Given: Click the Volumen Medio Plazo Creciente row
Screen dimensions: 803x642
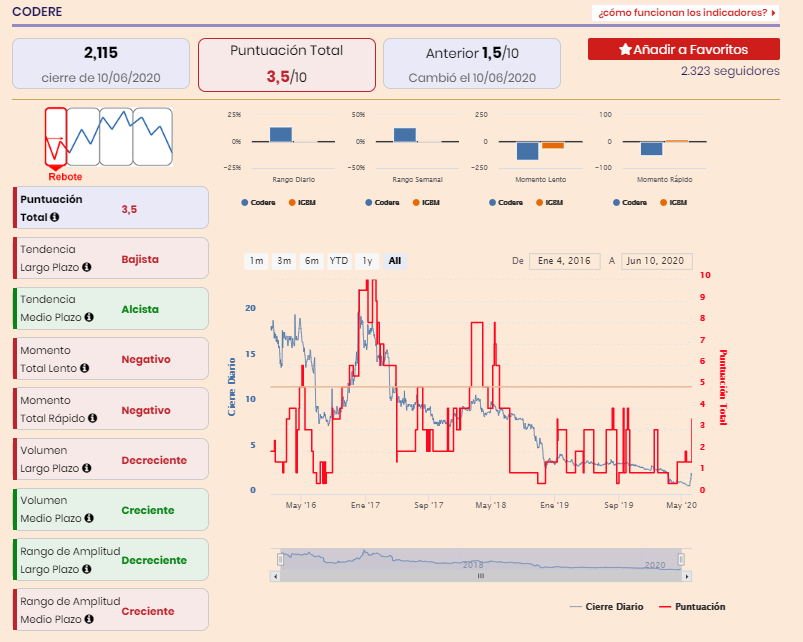Looking at the screenshot, I should coord(111,509).
